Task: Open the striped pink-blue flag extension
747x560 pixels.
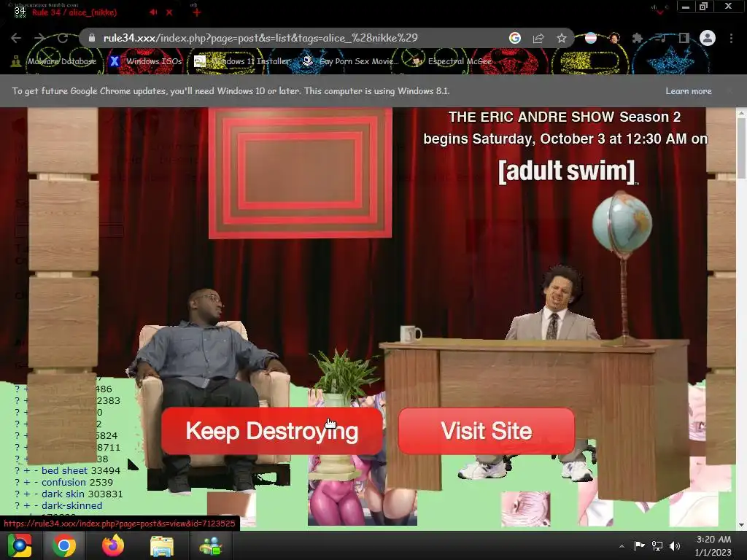Action: pos(591,38)
